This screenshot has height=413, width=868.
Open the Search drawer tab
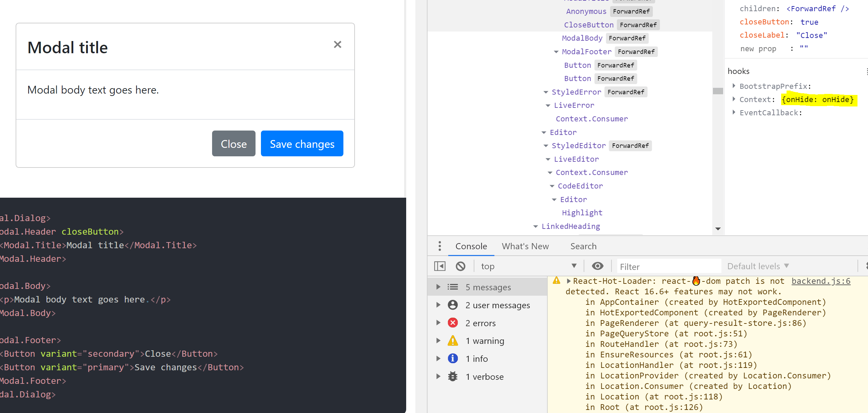point(583,246)
